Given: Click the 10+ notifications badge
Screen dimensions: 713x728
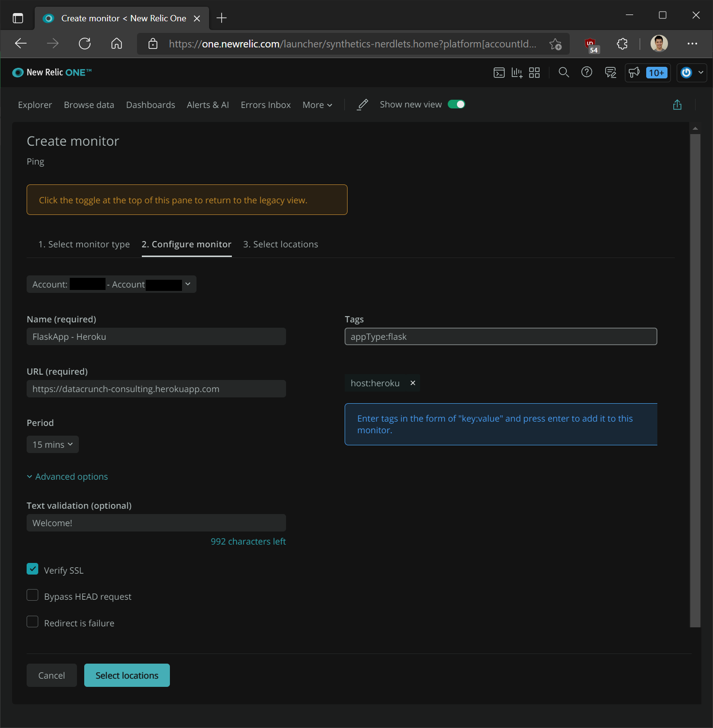Looking at the screenshot, I should point(657,73).
